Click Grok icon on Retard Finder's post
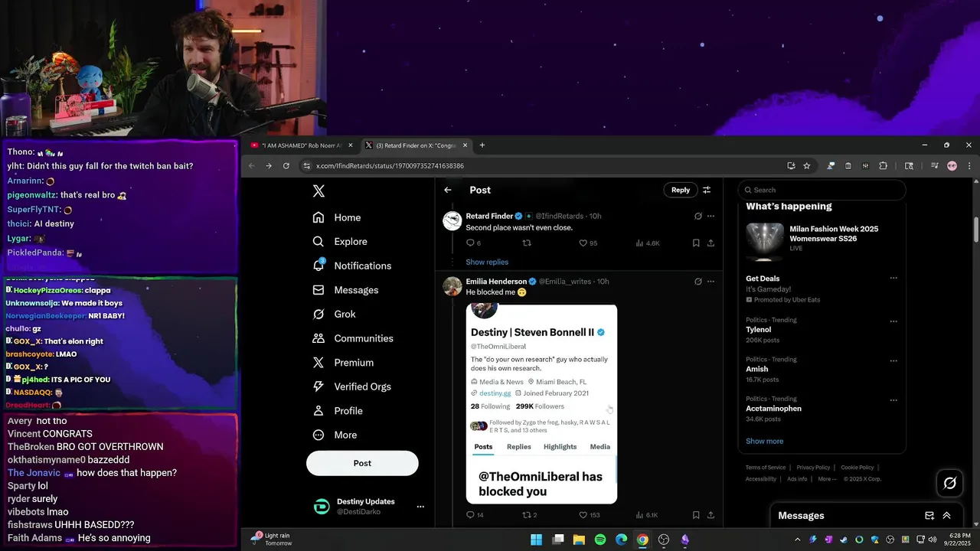 [697, 216]
